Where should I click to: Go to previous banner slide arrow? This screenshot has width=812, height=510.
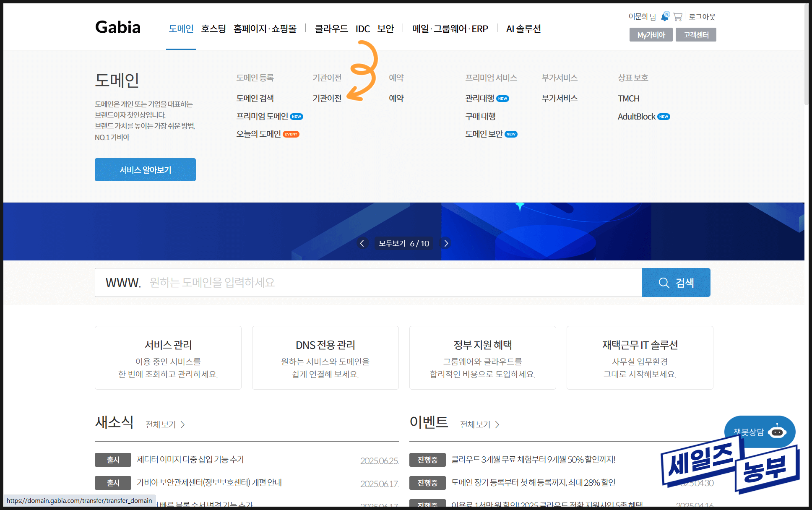click(x=362, y=243)
